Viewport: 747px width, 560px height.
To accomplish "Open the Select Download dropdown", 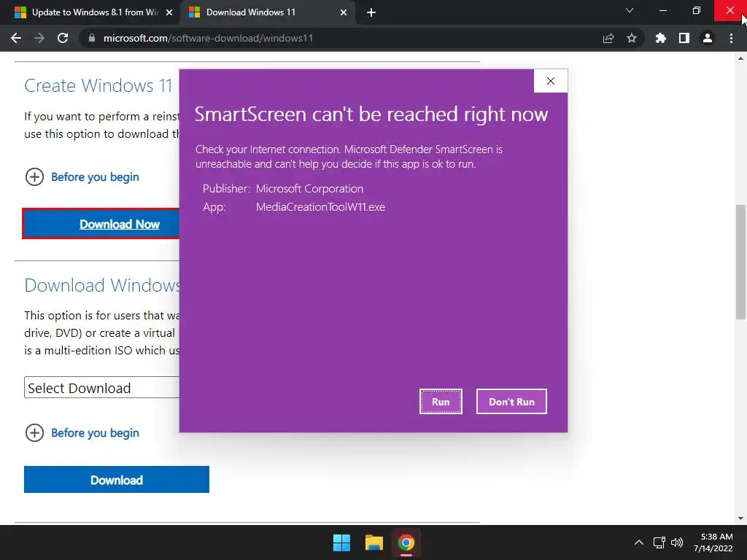I will (x=102, y=388).
